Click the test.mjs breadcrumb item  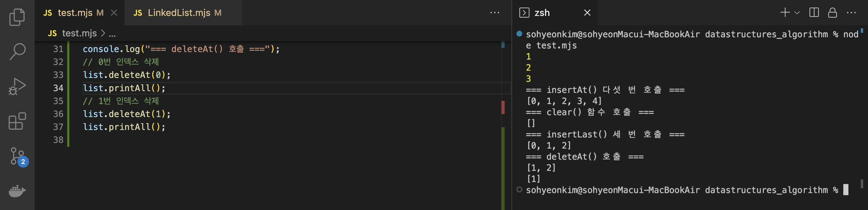(x=79, y=33)
